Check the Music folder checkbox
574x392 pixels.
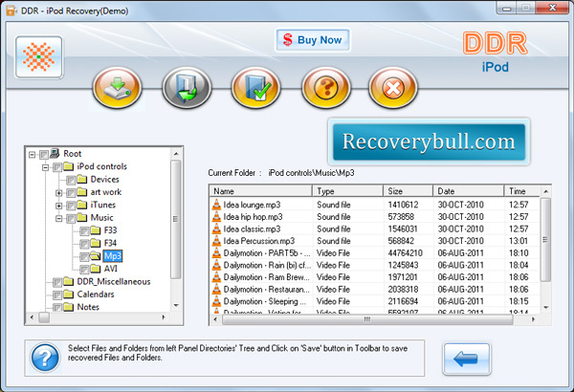pos(71,219)
